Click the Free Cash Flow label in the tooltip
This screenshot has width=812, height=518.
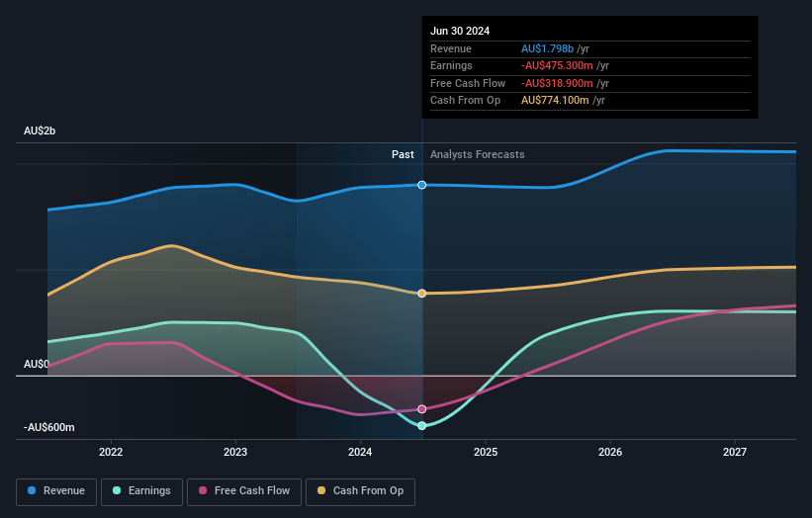tap(468, 83)
